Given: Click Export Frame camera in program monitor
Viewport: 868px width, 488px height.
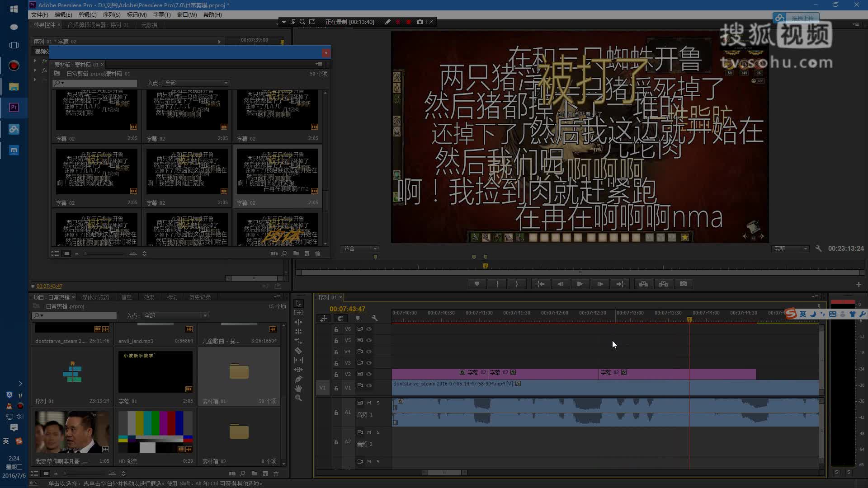Looking at the screenshot, I should pos(684,284).
